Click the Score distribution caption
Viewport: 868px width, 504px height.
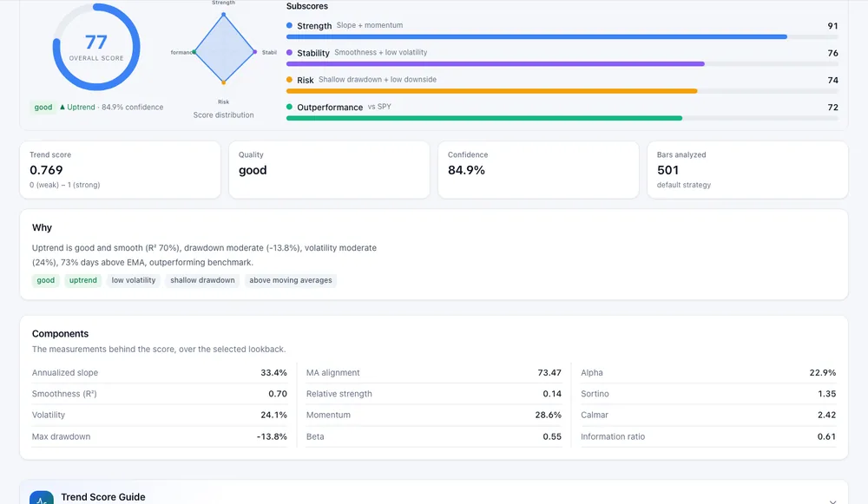coord(224,115)
